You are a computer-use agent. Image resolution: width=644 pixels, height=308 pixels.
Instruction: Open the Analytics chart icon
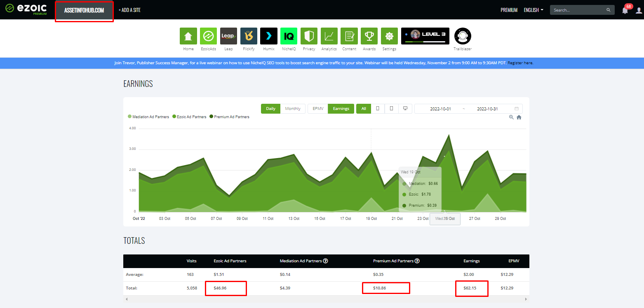coord(329,36)
